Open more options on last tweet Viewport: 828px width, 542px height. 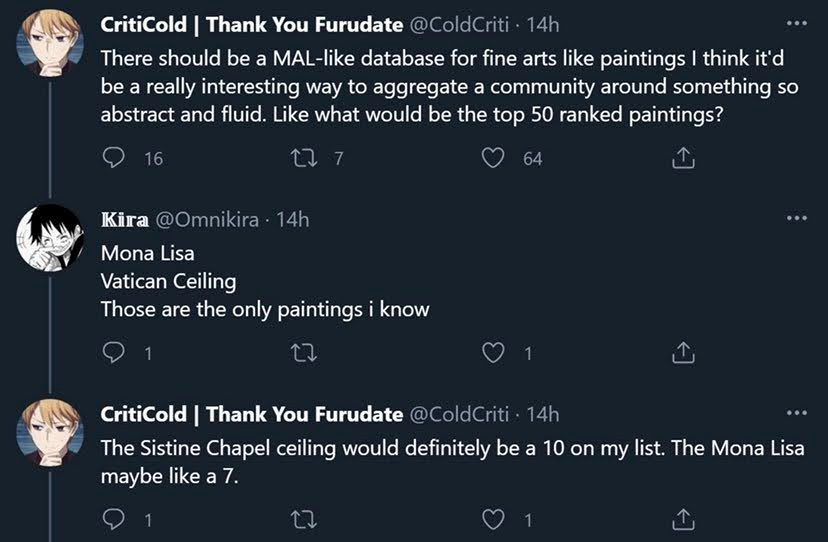pos(796,412)
